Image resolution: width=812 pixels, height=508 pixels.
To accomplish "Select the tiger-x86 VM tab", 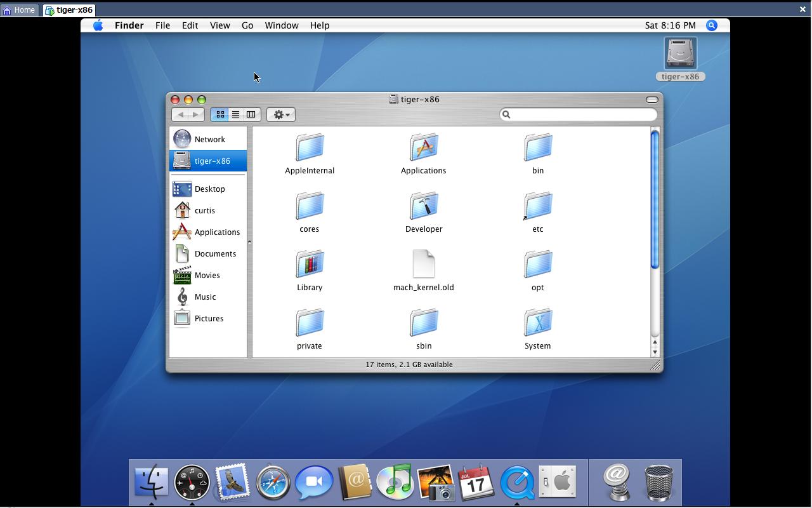I will [69, 10].
